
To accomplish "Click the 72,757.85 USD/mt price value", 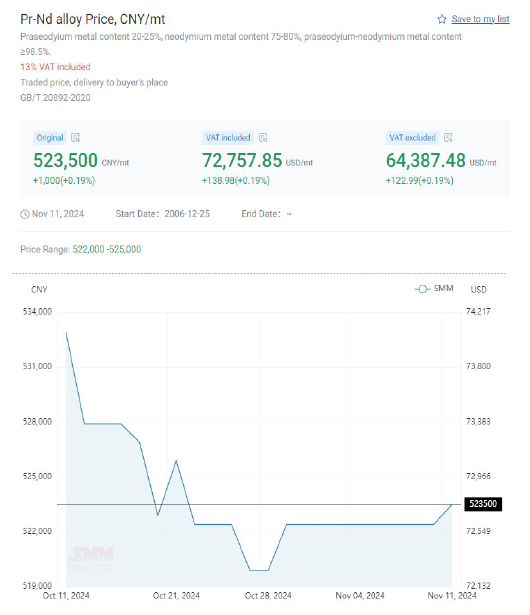I will [258, 160].
